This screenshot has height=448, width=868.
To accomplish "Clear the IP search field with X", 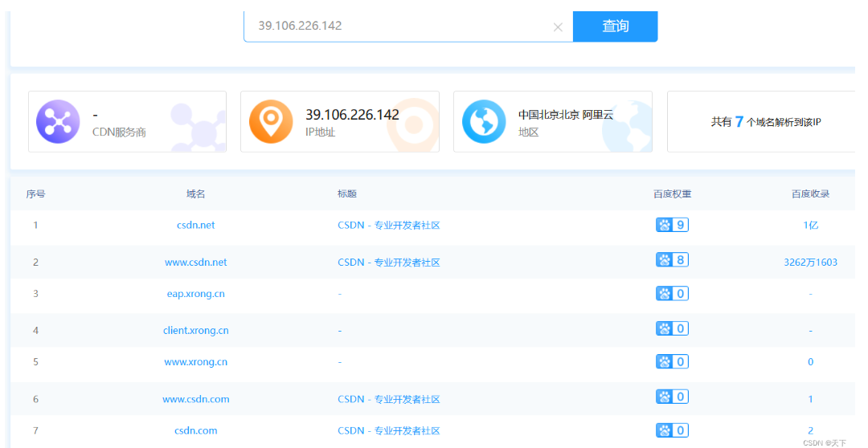I will [x=558, y=27].
